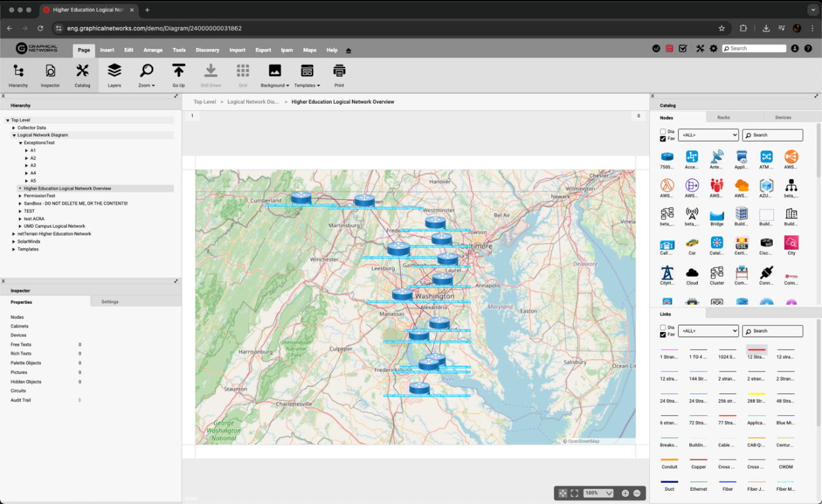Open the settings gear in the header
Screen dimensions: 822x504
coord(714,49)
